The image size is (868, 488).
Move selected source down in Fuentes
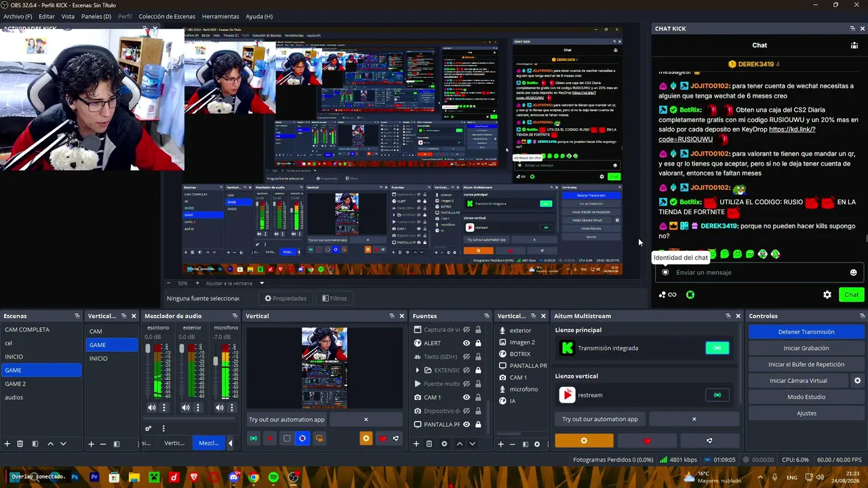(472, 444)
